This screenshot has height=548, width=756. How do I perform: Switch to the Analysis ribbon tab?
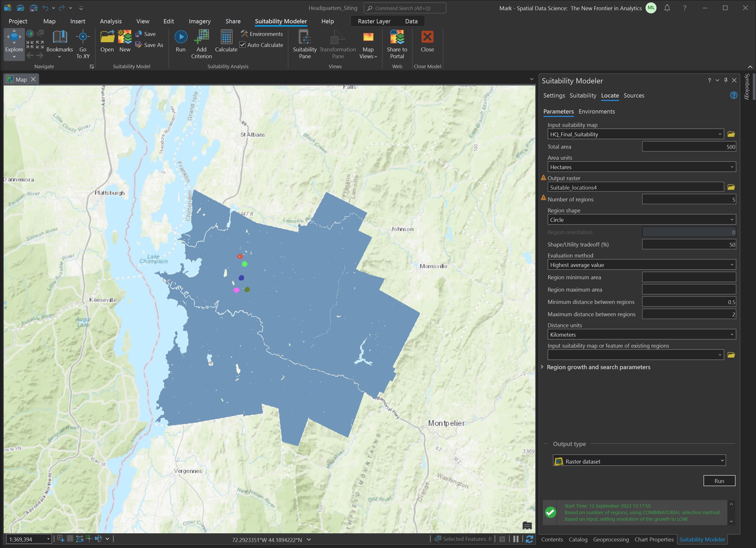(x=111, y=21)
